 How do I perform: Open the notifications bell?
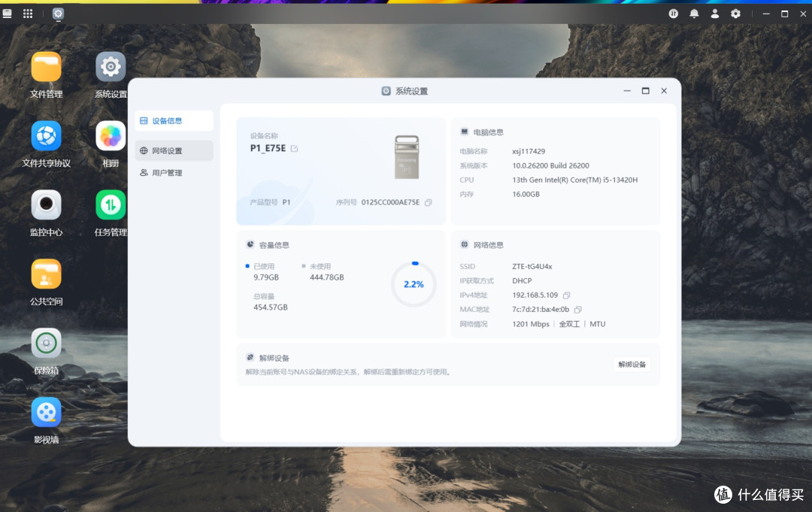point(694,14)
